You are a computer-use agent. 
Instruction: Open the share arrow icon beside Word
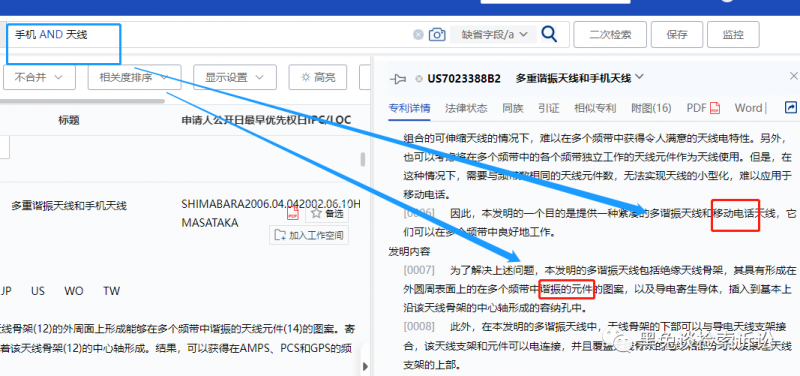point(790,108)
